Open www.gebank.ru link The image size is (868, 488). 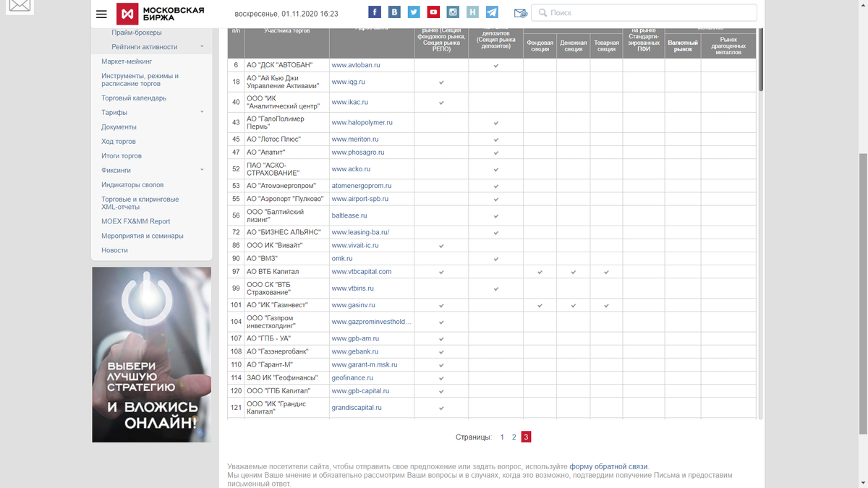(x=355, y=351)
